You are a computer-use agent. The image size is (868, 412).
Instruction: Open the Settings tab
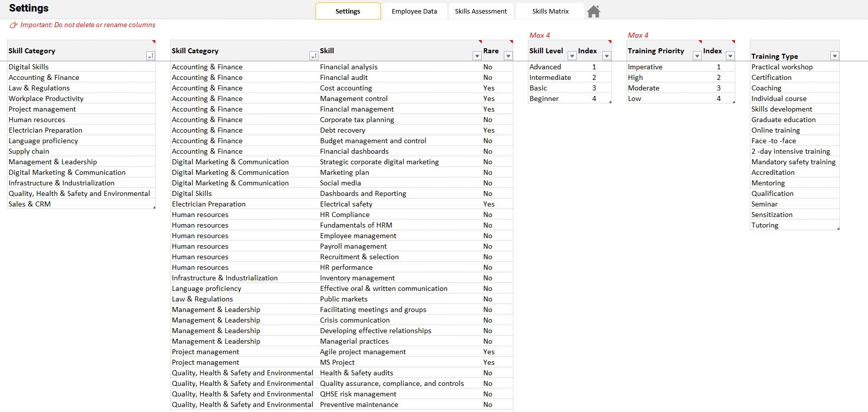click(x=348, y=11)
